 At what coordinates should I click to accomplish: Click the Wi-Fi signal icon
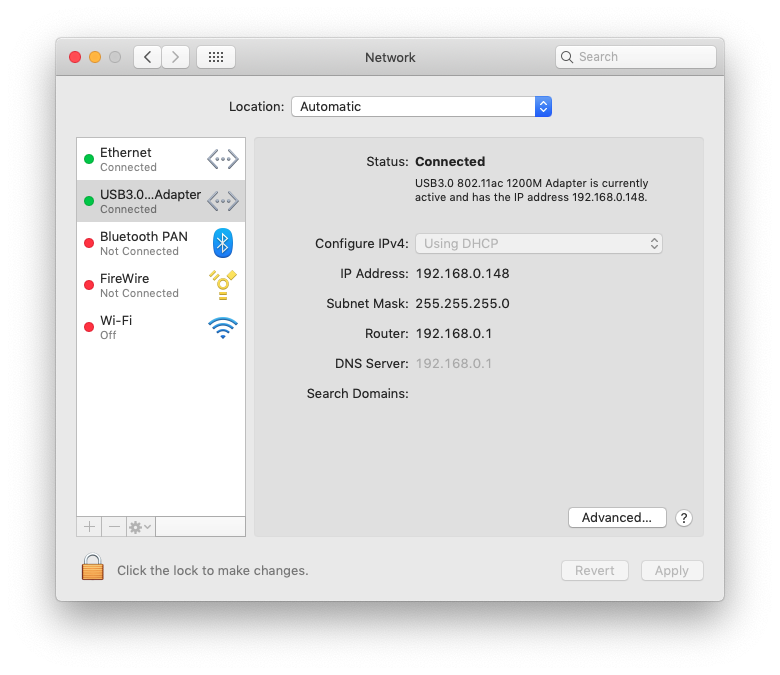click(x=223, y=328)
